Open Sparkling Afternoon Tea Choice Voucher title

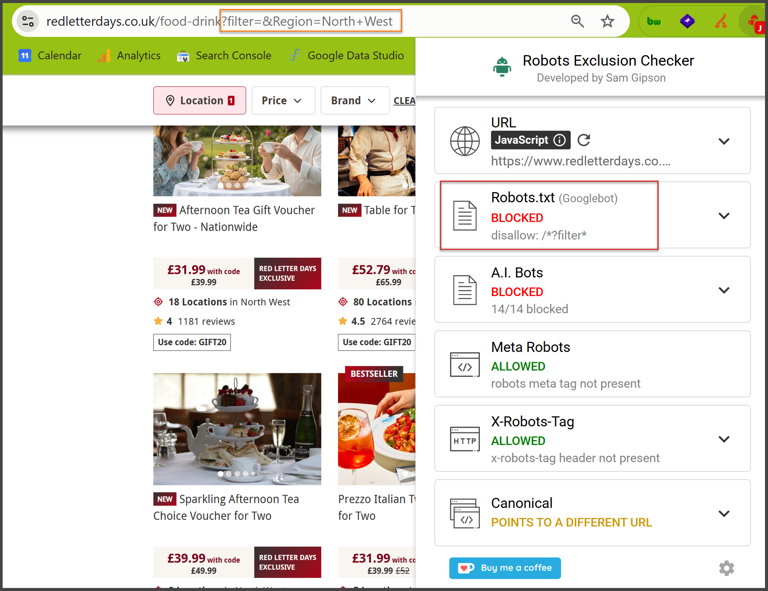click(226, 507)
